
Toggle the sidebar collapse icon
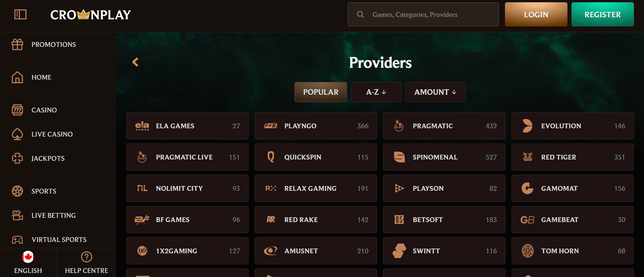[20, 14]
